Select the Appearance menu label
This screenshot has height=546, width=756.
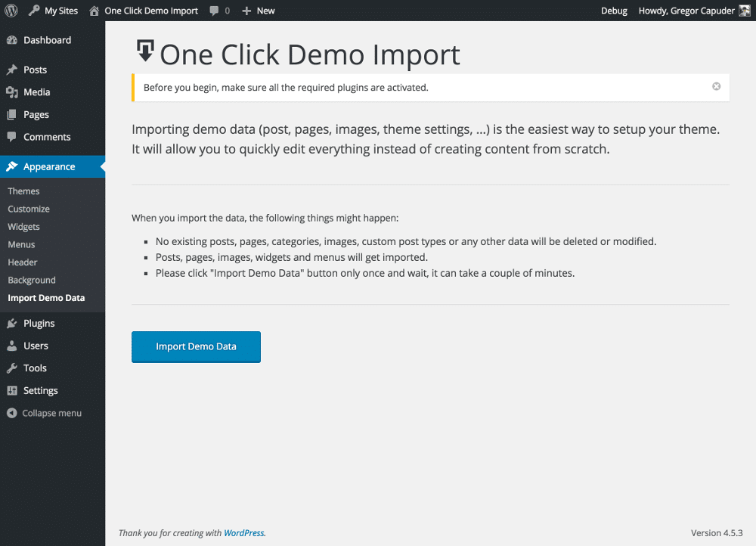[x=49, y=167]
